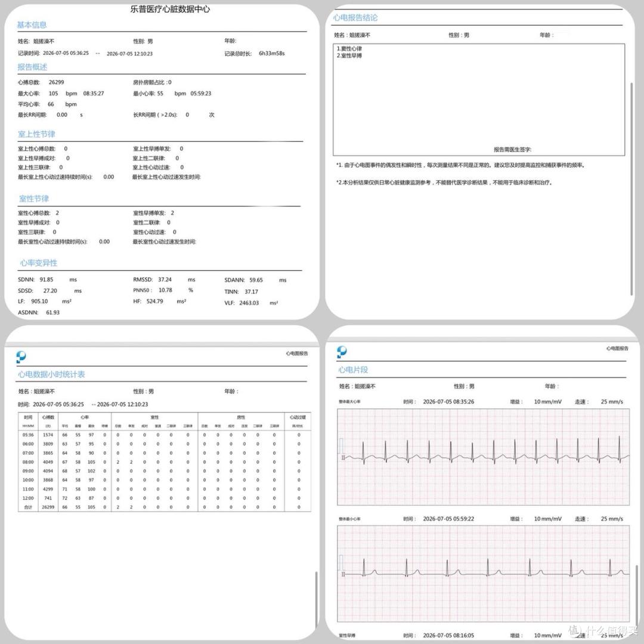This screenshot has width=644, height=644.
Task: Click the VLF value 2463.03
Action: (x=249, y=303)
